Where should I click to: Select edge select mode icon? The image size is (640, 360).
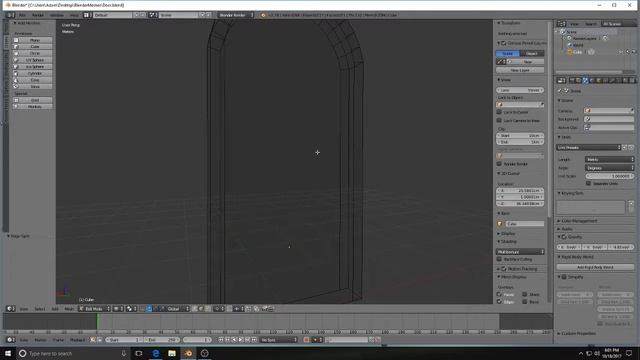point(201,309)
